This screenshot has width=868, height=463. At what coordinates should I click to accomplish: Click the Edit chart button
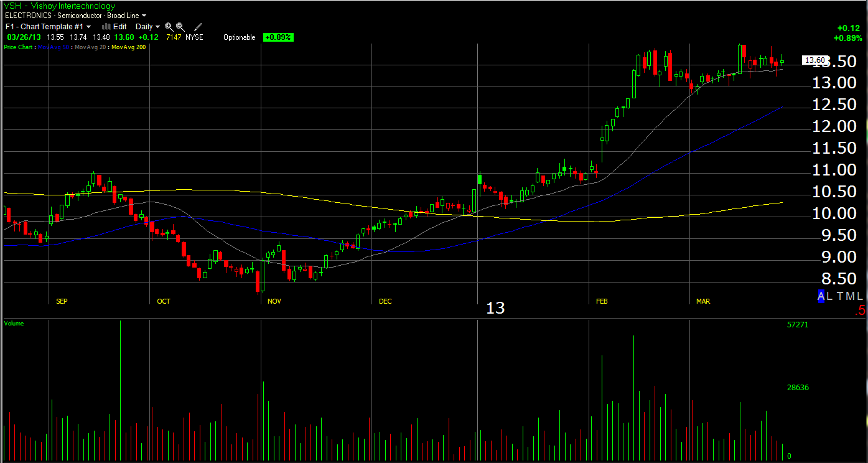pos(119,27)
